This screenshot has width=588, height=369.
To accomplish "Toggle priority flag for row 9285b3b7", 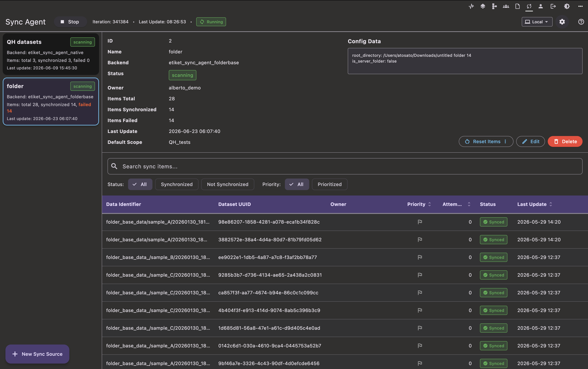I will tap(420, 275).
